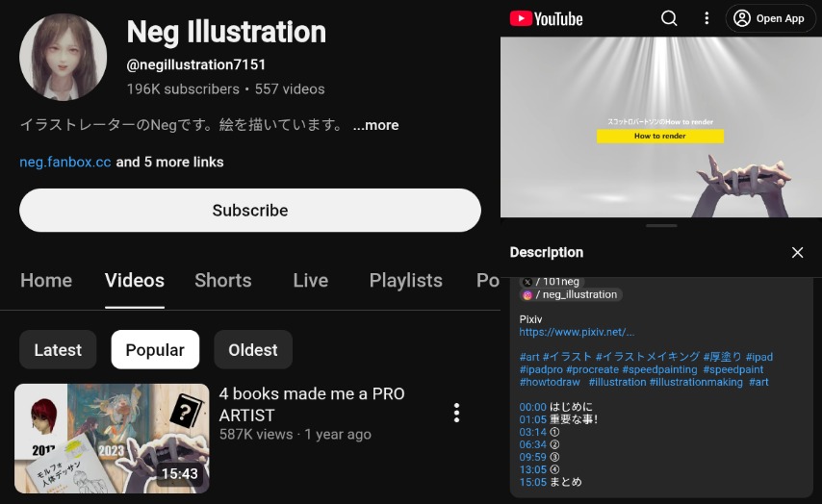The width and height of the screenshot is (822, 504).
Task: Click hashtag #howtodraw
Action: click(x=550, y=383)
